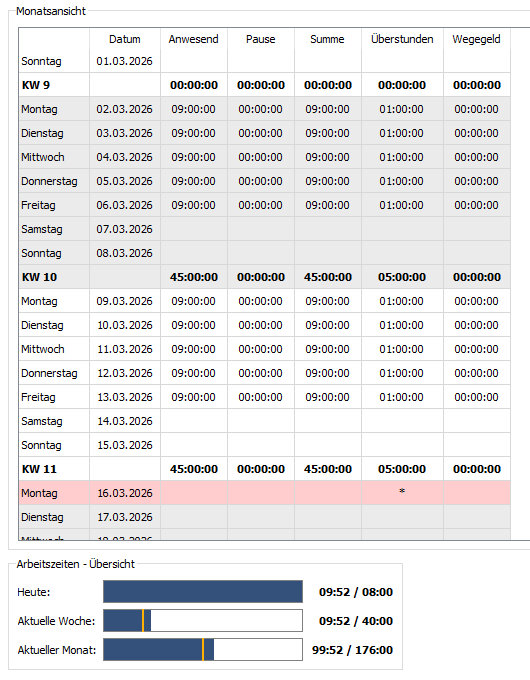Select the KW 11 summary row label
The height and width of the screenshot is (680, 530).
39,469
